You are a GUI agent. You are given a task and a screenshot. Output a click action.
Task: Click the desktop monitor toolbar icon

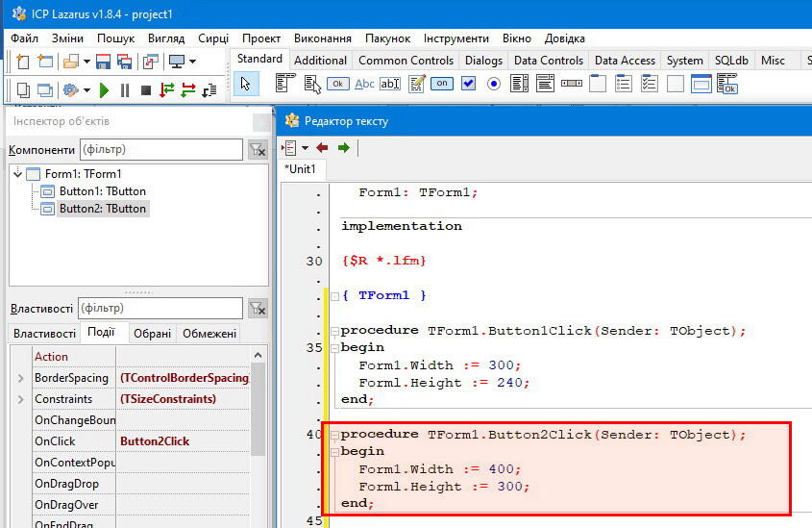(177, 62)
